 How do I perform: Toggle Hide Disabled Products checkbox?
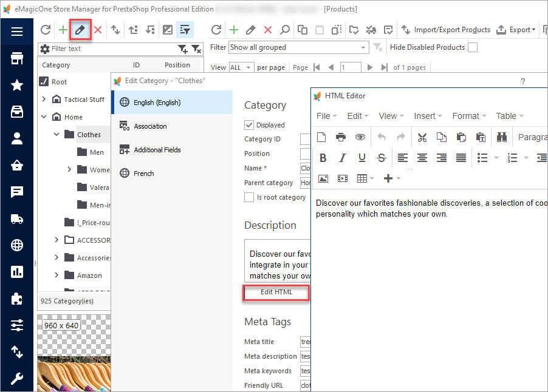[x=473, y=47]
